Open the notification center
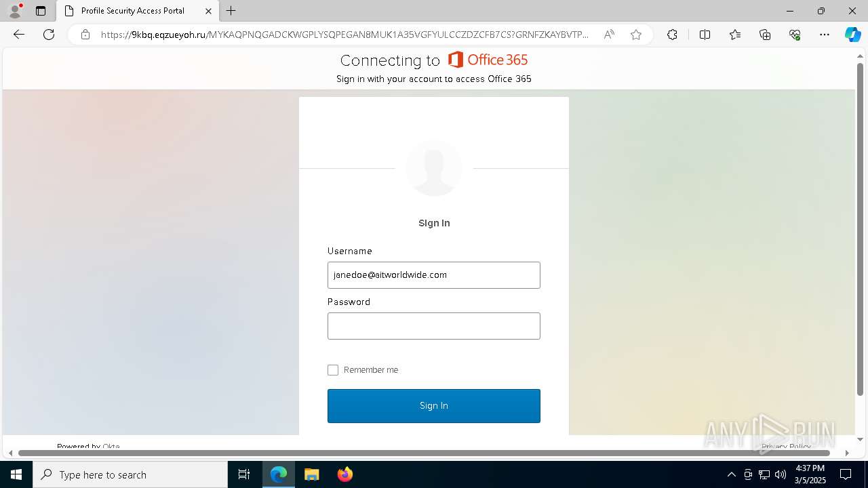 (x=846, y=474)
